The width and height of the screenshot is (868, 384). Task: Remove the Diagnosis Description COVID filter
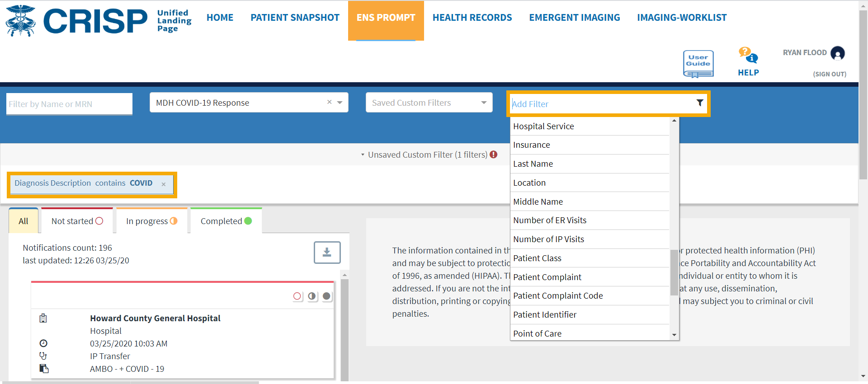coord(164,184)
